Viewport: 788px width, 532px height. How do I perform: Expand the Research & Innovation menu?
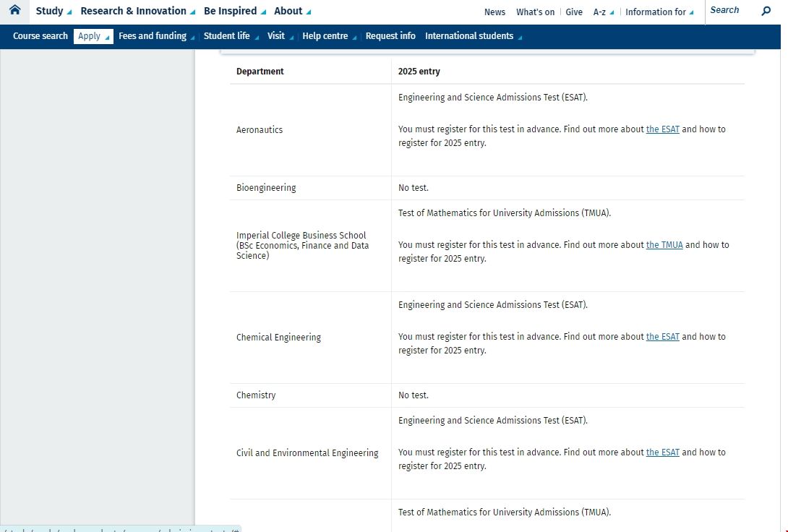(137, 11)
